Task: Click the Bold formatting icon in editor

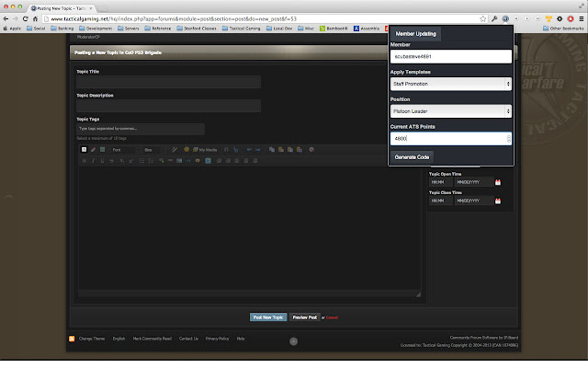Action: tap(84, 160)
